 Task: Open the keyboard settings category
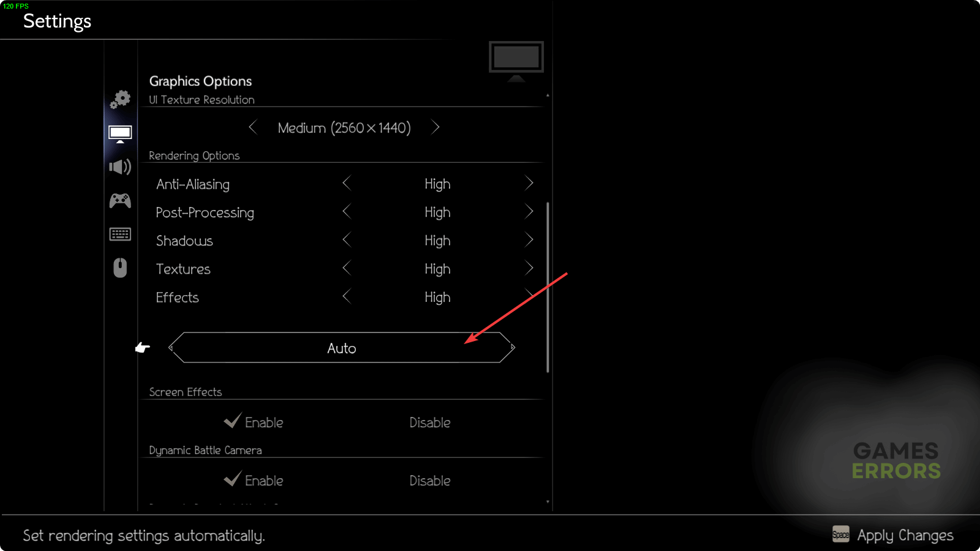click(x=120, y=234)
